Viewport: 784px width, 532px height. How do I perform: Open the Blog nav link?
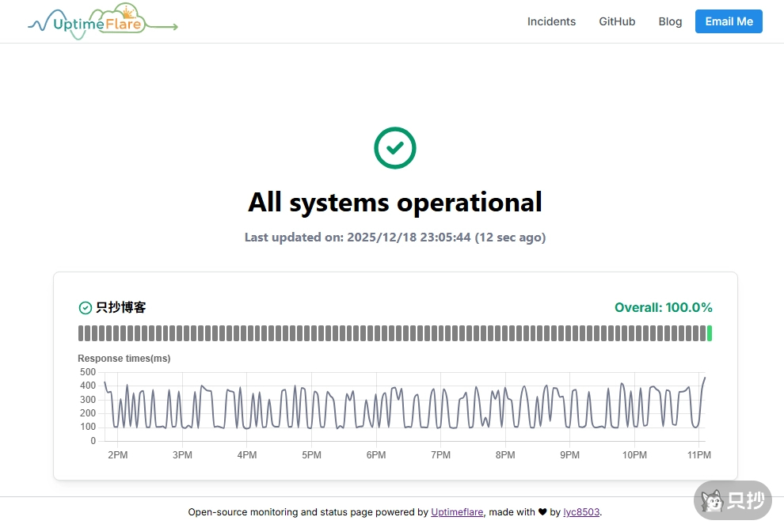click(670, 21)
